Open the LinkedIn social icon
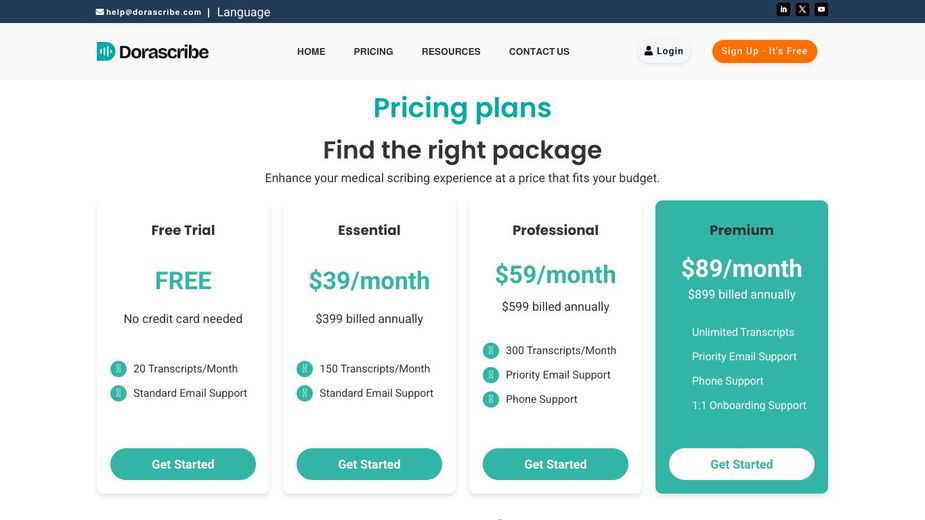Screen dimensions: 925x520 coord(784,10)
